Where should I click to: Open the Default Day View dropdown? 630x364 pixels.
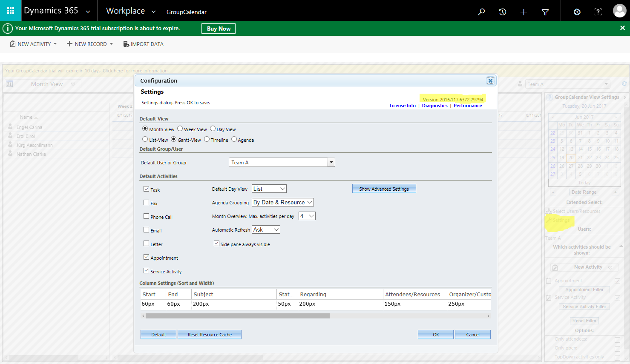[269, 189]
